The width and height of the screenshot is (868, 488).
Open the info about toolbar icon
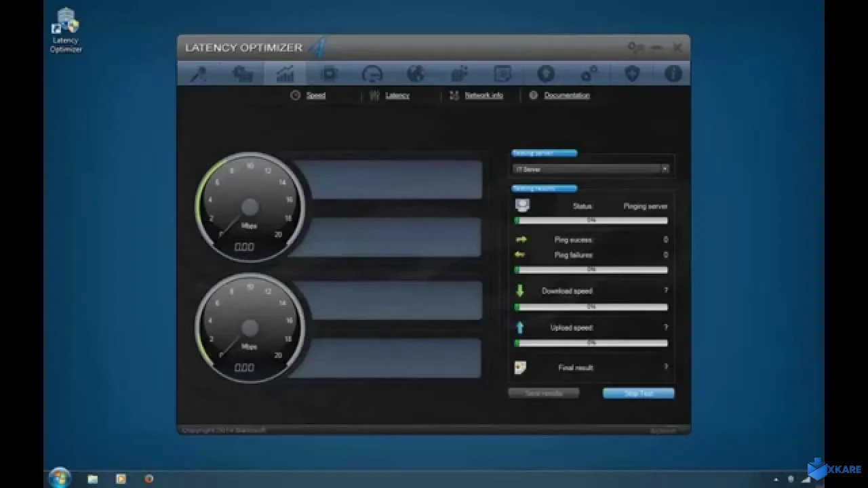pos(673,73)
